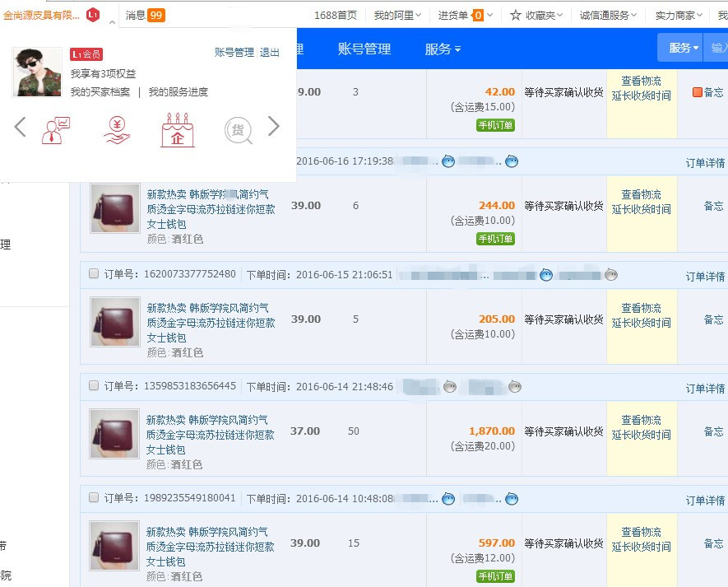Click gray offline Wangwang icon, order 1620073377752480
This screenshot has width=728, height=587.
click(611, 275)
